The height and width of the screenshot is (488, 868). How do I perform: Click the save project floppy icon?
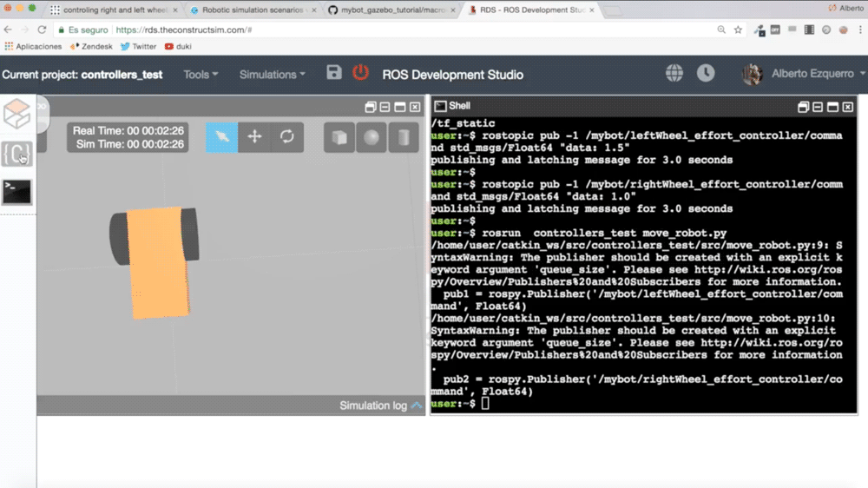coord(334,73)
